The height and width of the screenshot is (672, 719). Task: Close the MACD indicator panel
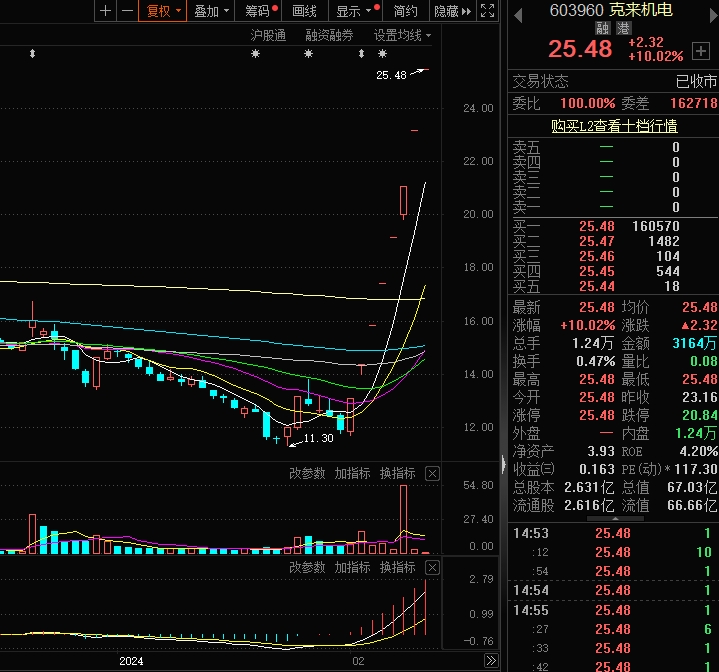coord(433,567)
